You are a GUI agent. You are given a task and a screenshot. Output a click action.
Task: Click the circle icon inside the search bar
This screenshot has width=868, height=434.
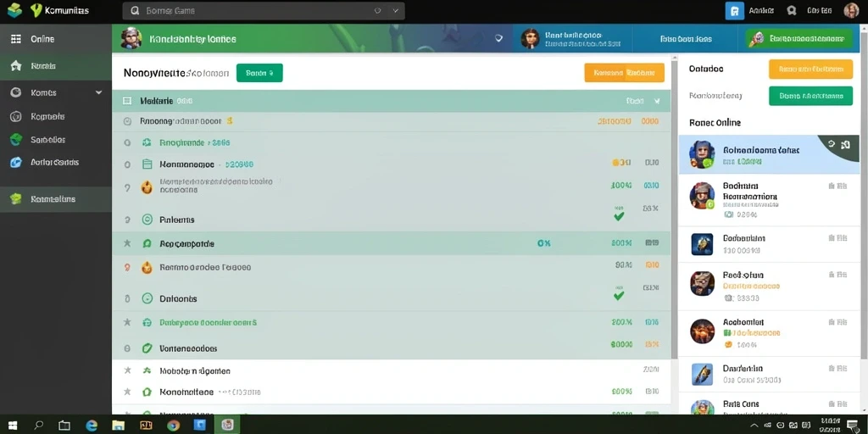[x=378, y=10]
